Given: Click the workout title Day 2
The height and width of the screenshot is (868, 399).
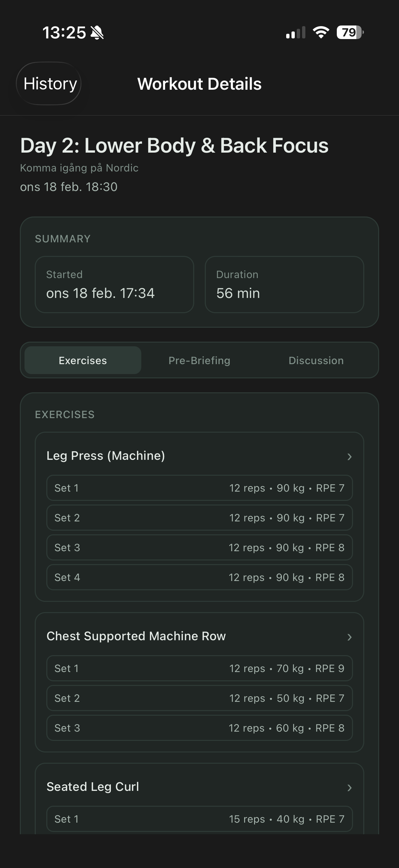Looking at the screenshot, I should tap(174, 146).
